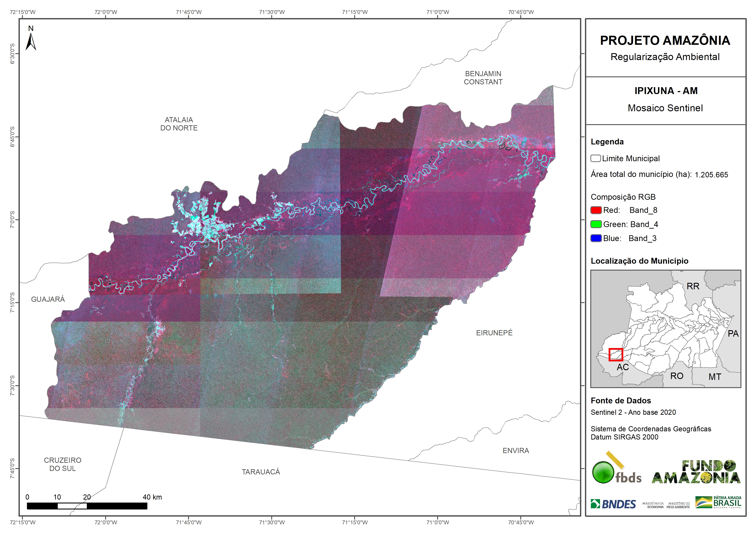
Task: Click the Ministério da Economia logo
Action: (x=653, y=505)
